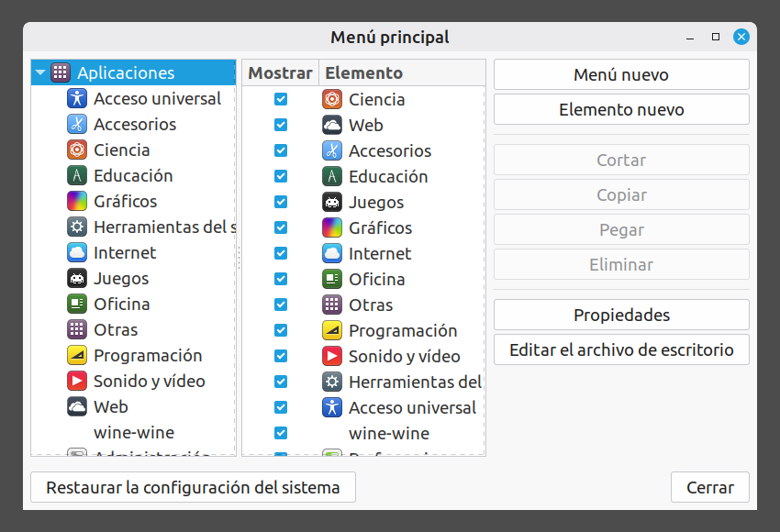Click the Gráficos icon in left tree

77,202
